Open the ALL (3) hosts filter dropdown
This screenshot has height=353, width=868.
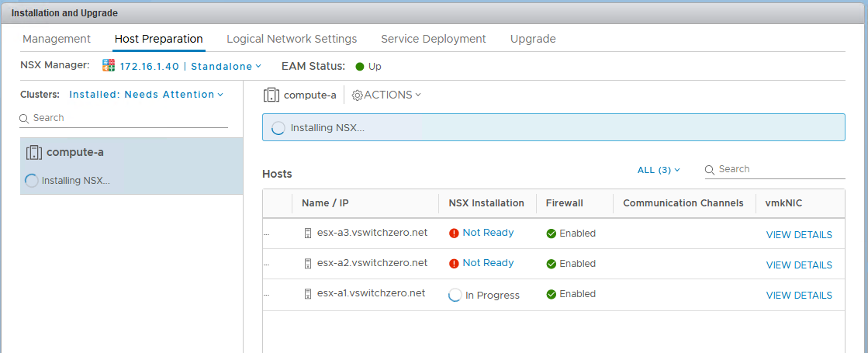(658, 170)
